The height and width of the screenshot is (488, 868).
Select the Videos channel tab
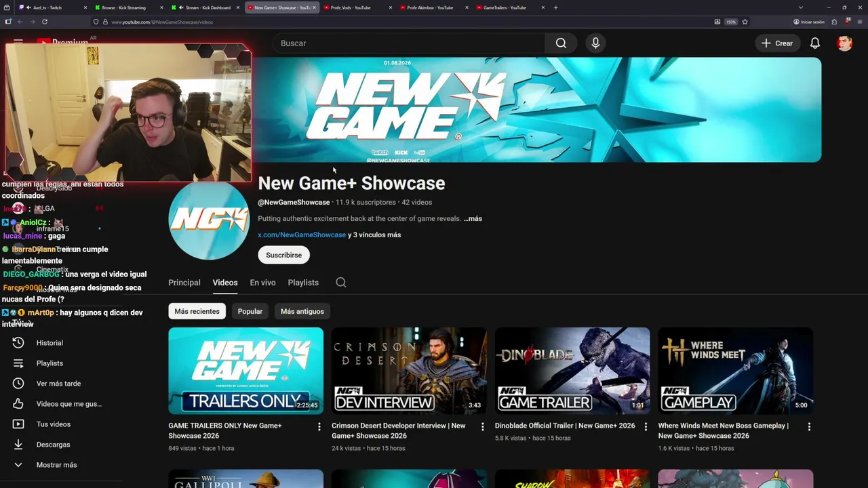225,283
